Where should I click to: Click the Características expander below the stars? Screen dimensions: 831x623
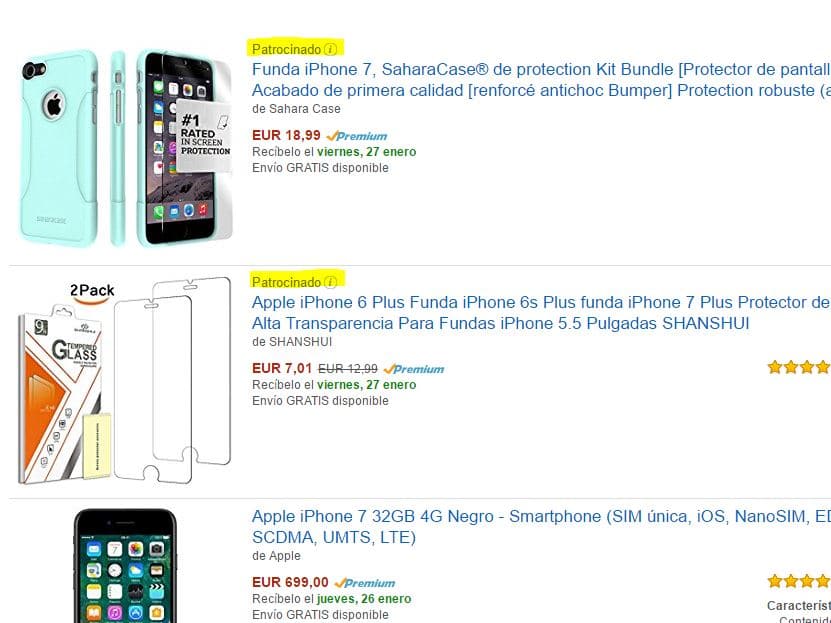[x=795, y=605]
